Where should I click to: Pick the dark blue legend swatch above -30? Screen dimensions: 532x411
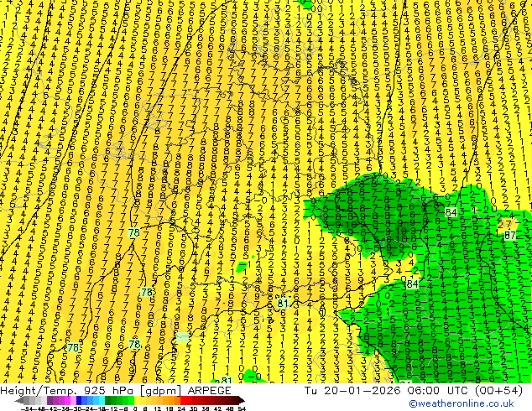(x=79, y=400)
